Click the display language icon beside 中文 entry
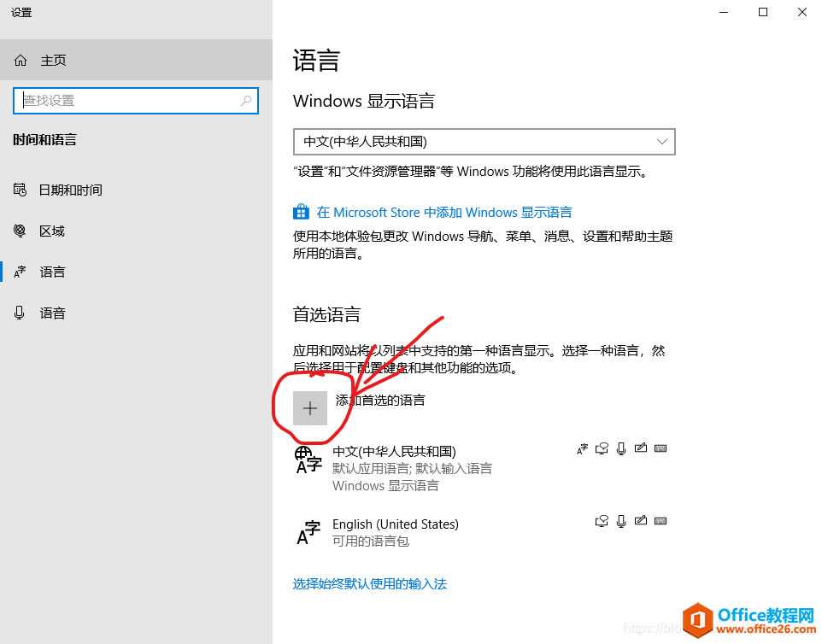 (x=582, y=448)
